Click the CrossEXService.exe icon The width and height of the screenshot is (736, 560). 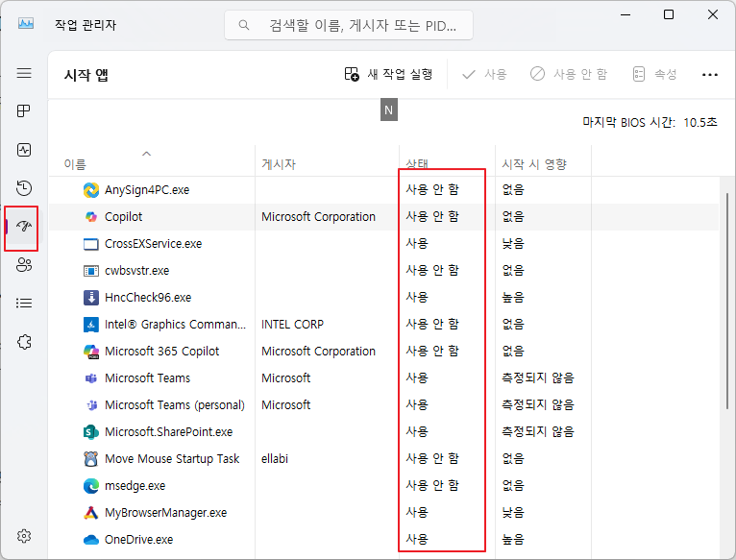[x=91, y=244]
